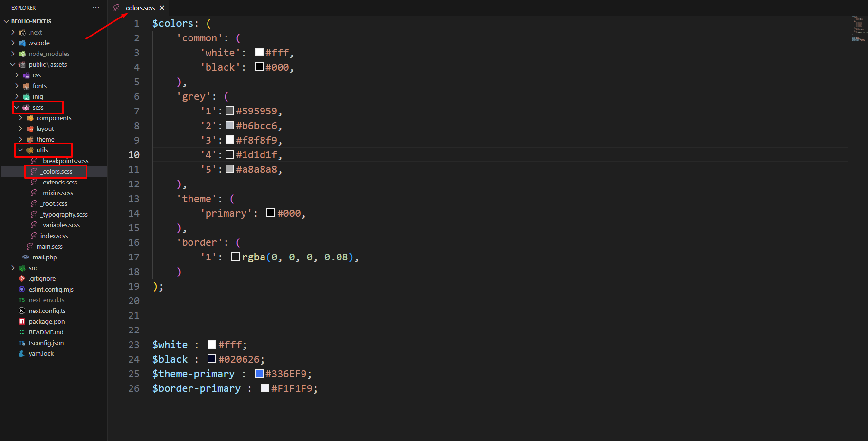Click the package.json npm icon
Viewport: 868px width, 441px height.
click(22, 321)
